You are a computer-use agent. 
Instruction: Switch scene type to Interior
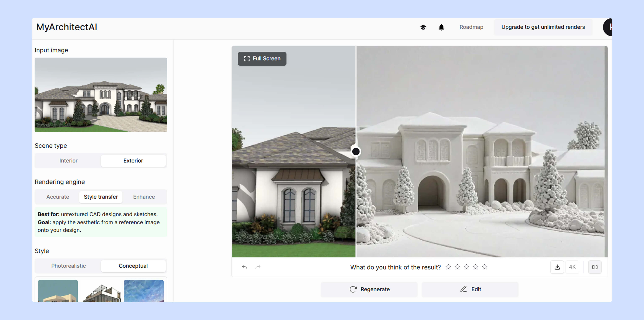pyautogui.click(x=68, y=161)
